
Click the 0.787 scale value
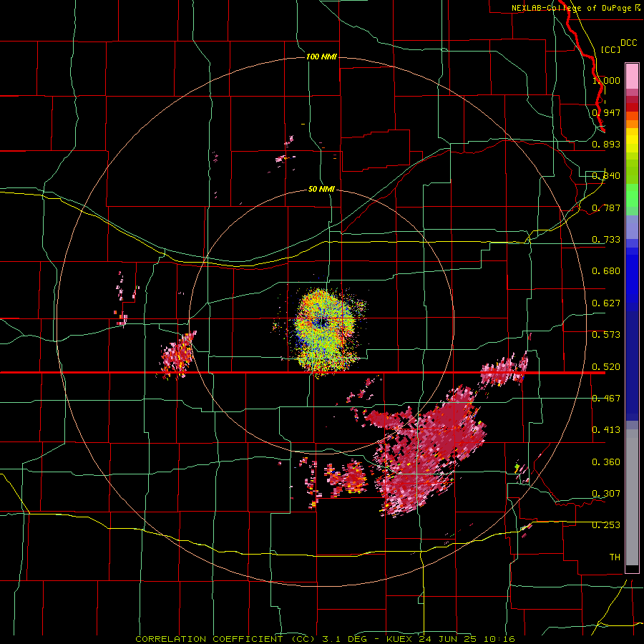pyautogui.click(x=606, y=208)
